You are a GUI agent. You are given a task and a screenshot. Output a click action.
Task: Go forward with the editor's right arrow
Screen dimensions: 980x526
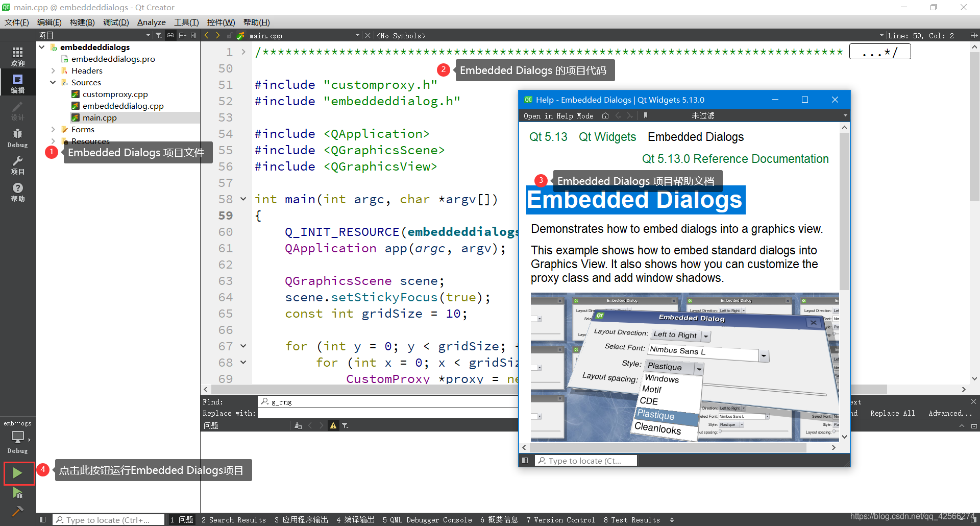[x=218, y=35]
